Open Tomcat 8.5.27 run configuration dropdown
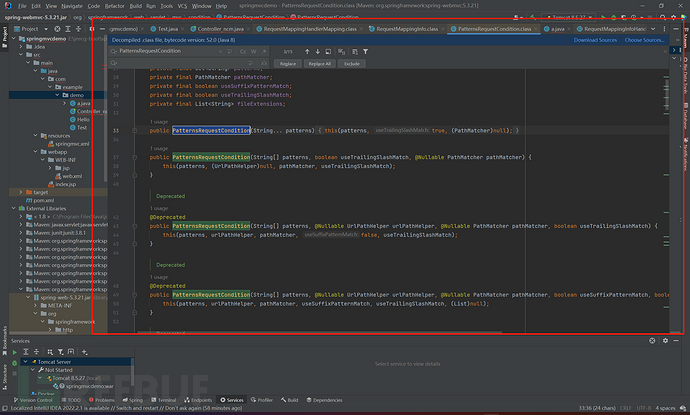This screenshot has width=690, height=415. tap(569, 17)
